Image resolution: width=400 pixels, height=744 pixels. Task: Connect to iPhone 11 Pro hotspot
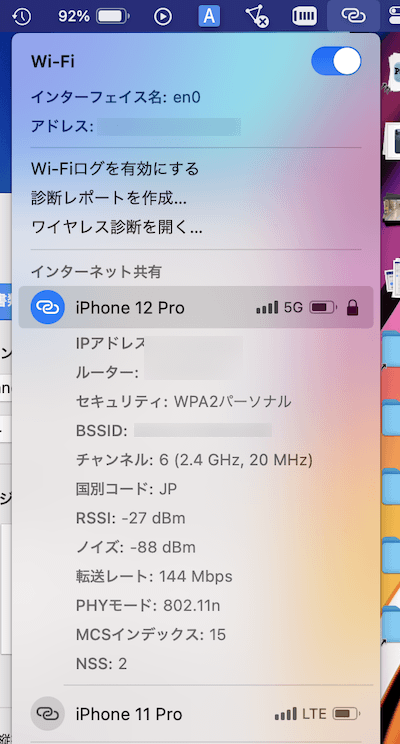(x=196, y=714)
